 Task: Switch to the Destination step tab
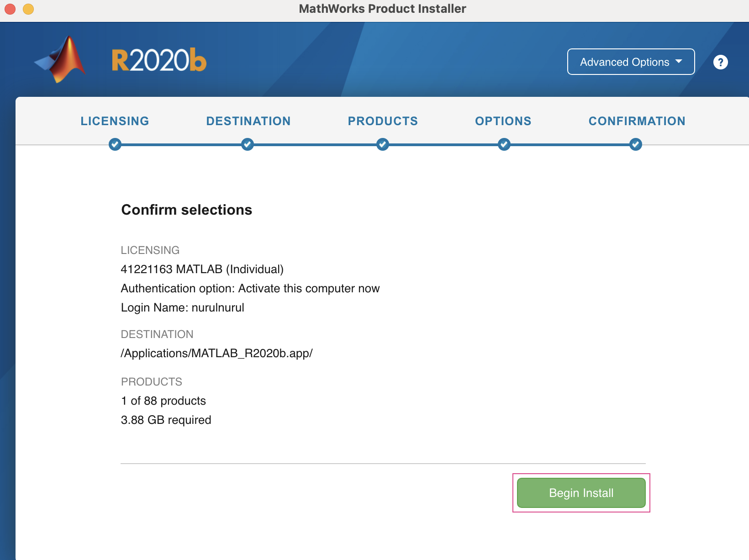(248, 121)
